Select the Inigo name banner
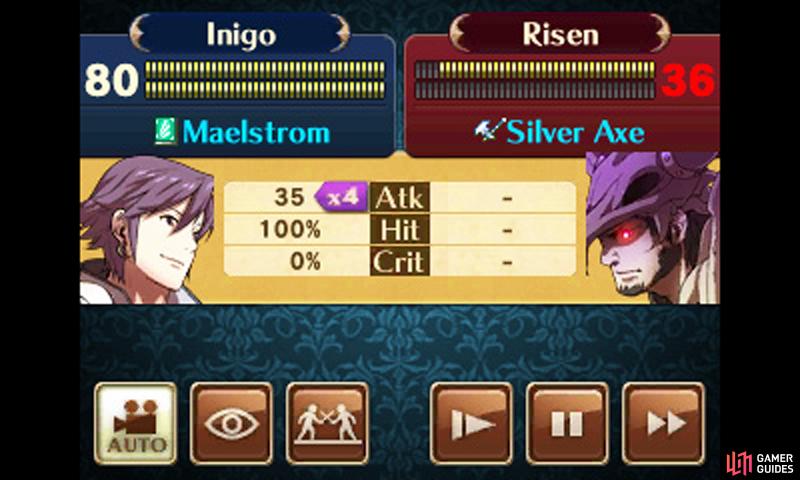Screen dimensions: 800x480 [239, 34]
